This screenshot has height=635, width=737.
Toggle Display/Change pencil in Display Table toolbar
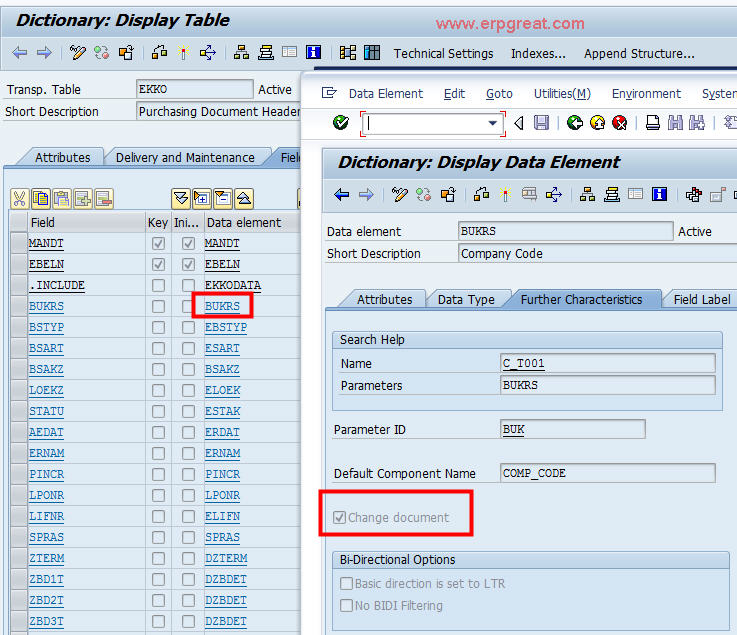[x=78, y=53]
